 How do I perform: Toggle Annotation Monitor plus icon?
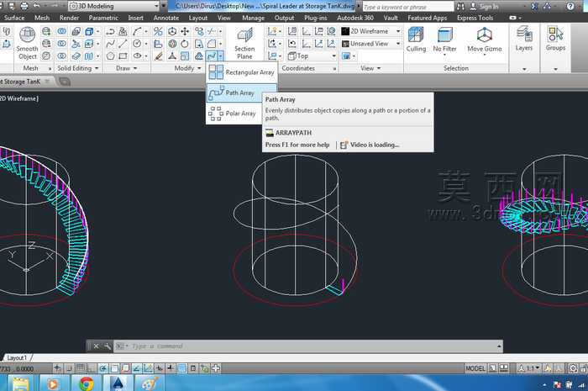click(x=216, y=368)
